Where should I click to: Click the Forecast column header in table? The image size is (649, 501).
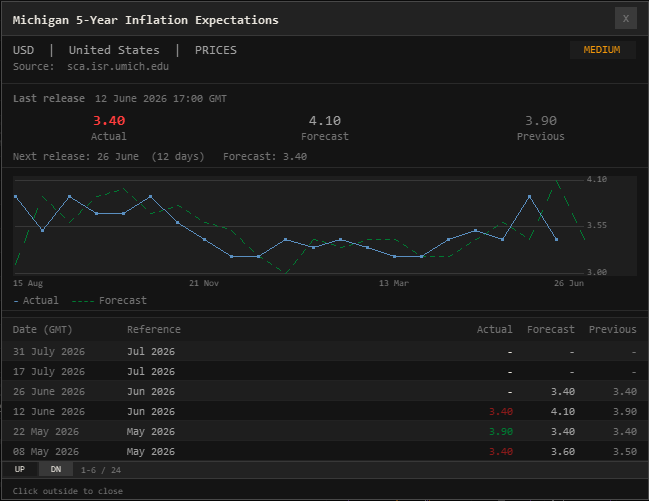[550, 330]
